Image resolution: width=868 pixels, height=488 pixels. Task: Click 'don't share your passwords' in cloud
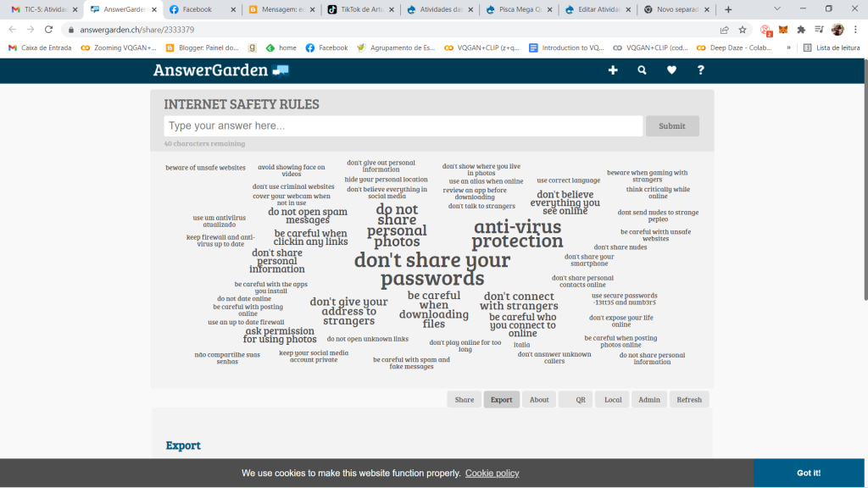(x=432, y=269)
